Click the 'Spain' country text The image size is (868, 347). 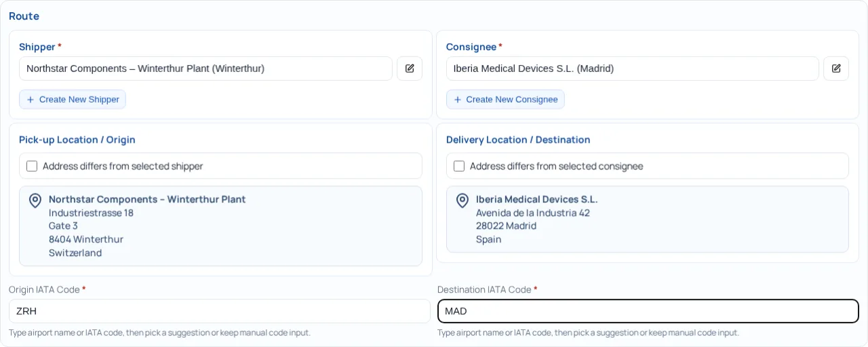coord(489,239)
